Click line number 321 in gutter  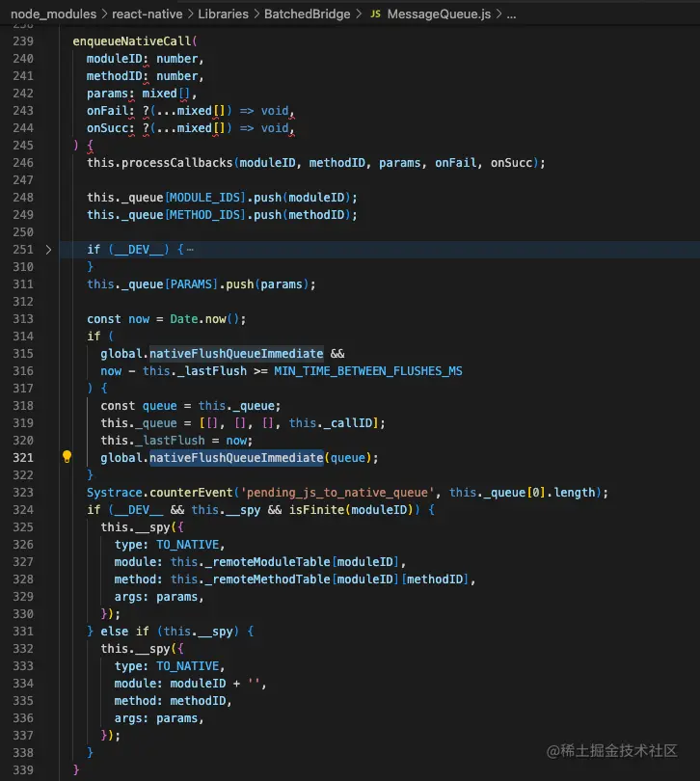click(23, 458)
